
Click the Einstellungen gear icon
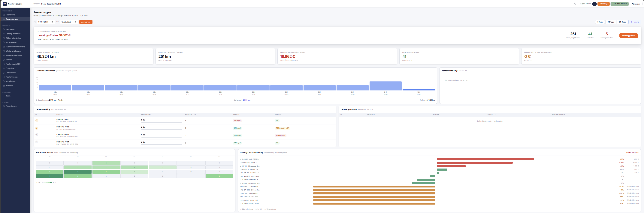pos(4,106)
